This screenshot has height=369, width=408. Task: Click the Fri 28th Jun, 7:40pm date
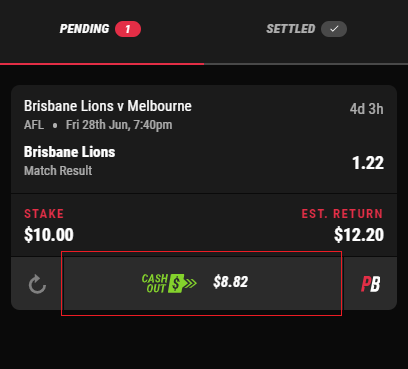coord(119,125)
